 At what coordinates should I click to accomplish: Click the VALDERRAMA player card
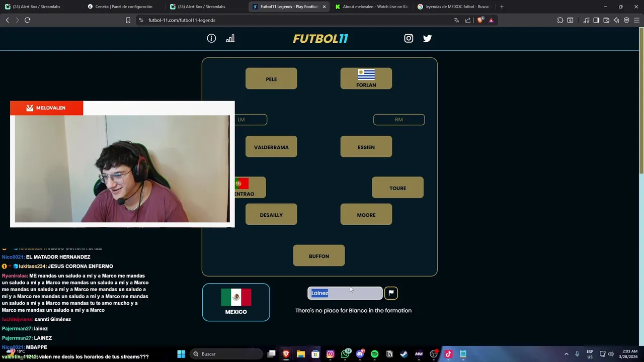[271, 147]
